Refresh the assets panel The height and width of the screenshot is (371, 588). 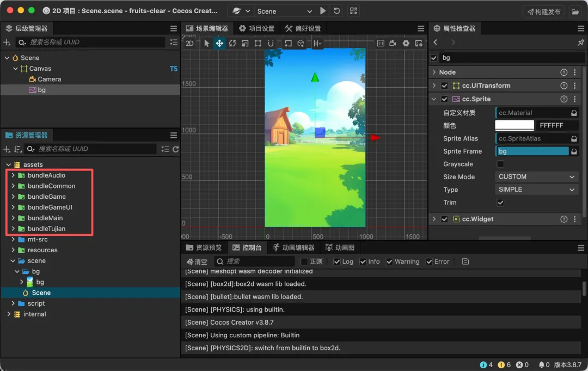point(175,149)
